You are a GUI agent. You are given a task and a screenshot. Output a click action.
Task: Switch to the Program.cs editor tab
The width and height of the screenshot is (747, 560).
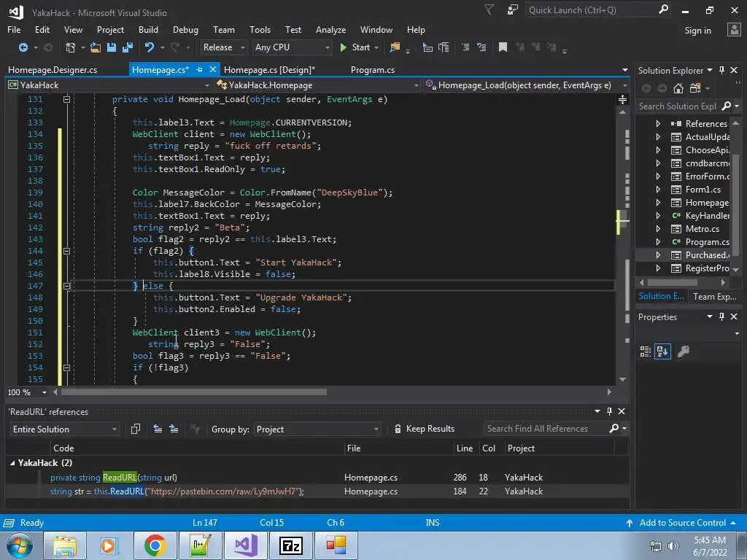pyautogui.click(x=373, y=69)
